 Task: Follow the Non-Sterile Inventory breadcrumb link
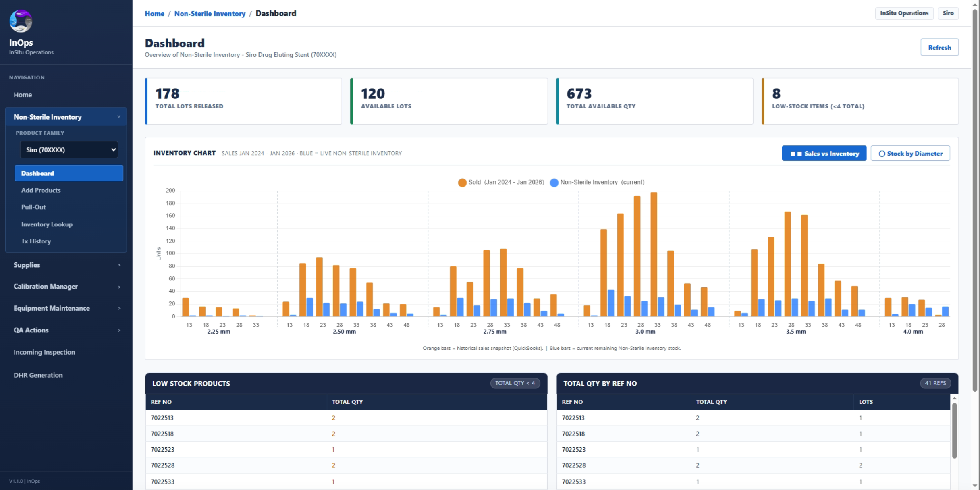point(210,14)
